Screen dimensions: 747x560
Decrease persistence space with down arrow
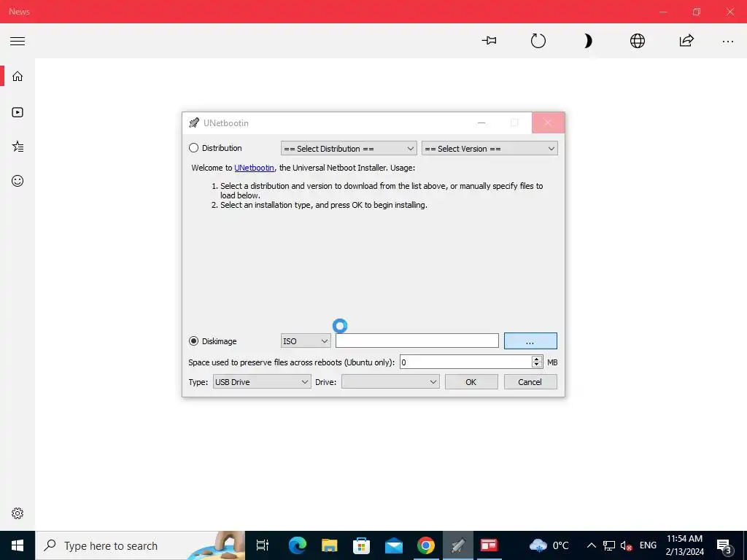[537, 366]
